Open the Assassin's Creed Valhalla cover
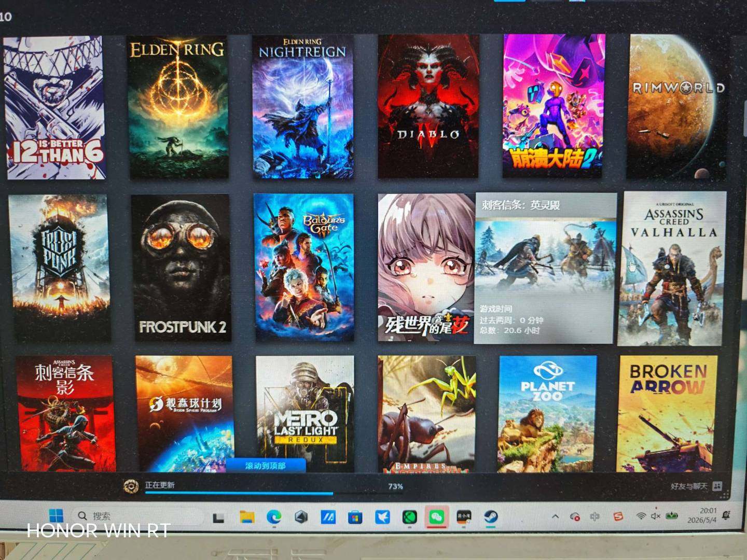747x560 pixels. pos(672,269)
